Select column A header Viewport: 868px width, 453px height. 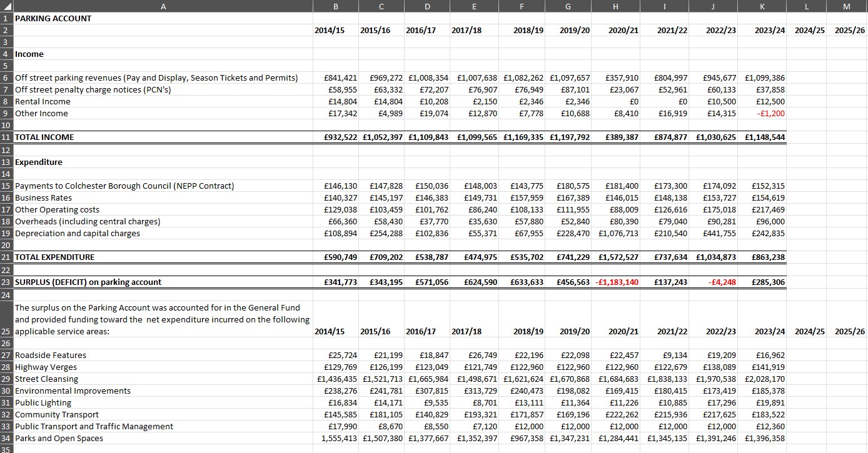163,6
